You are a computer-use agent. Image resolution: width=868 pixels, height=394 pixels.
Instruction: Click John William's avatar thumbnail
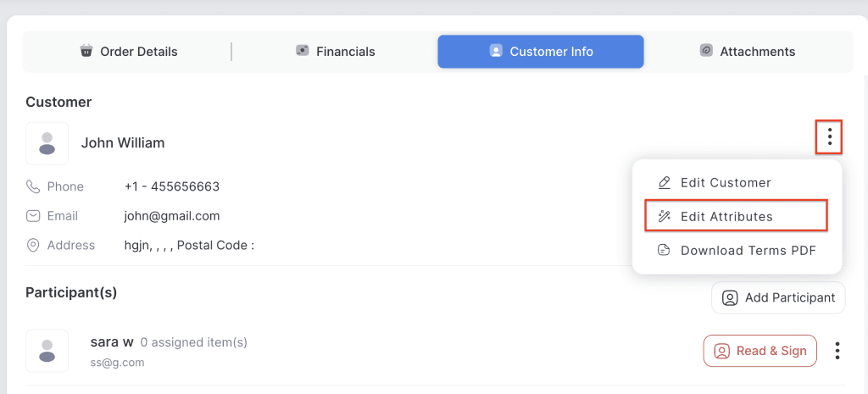coord(47,143)
